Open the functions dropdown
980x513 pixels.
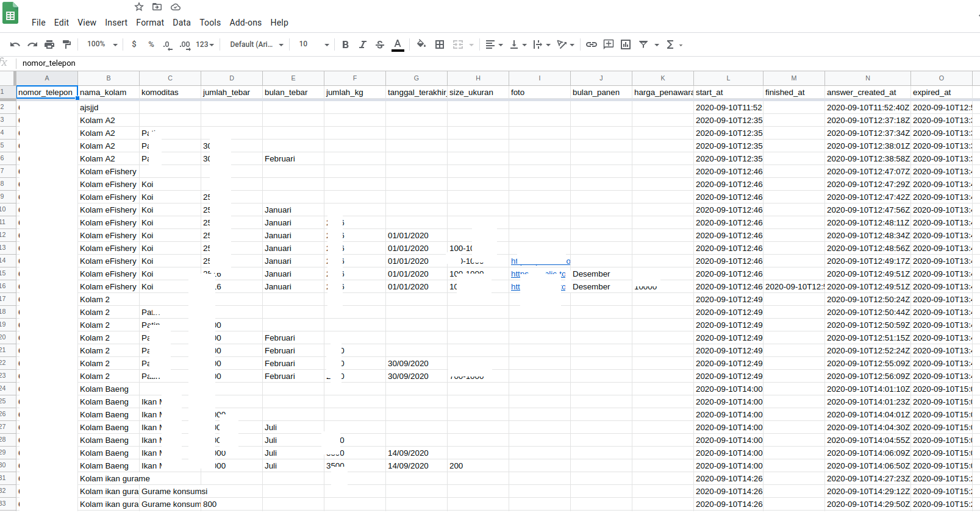[x=674, y=44]
